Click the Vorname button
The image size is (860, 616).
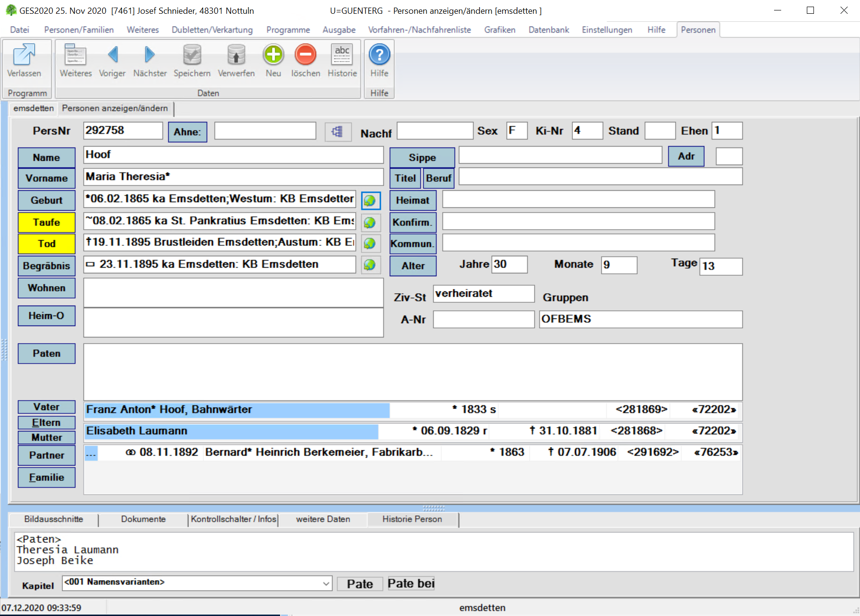pos(47,178)
